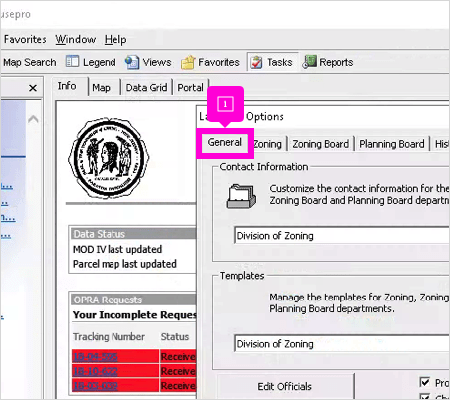Open the Templates Division of Zoning dropdown
This screenshot has height=400, width=450.
(x=342, y=343)
